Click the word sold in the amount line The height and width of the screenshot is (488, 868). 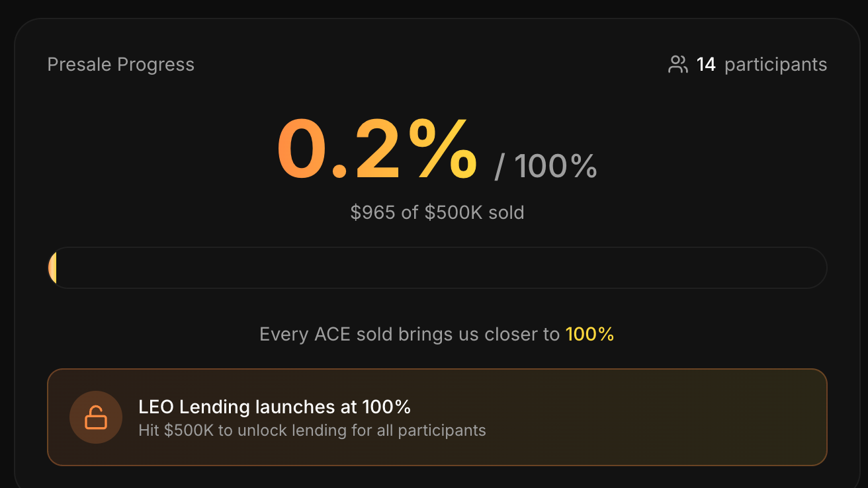click(506, 213)
